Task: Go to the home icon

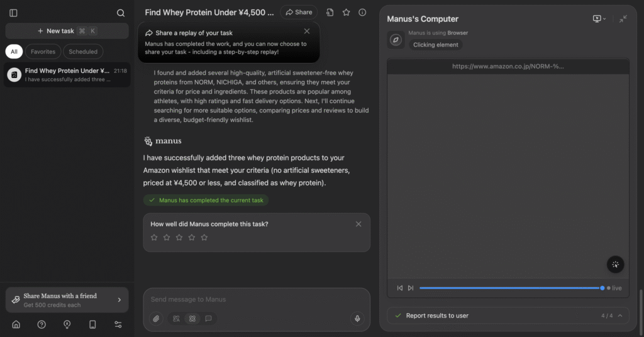Action: 16,324
